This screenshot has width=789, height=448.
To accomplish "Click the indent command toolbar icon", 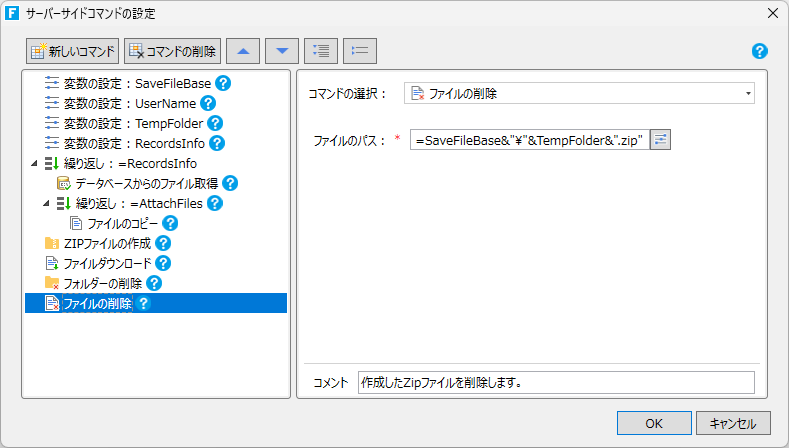I will 321,51.
